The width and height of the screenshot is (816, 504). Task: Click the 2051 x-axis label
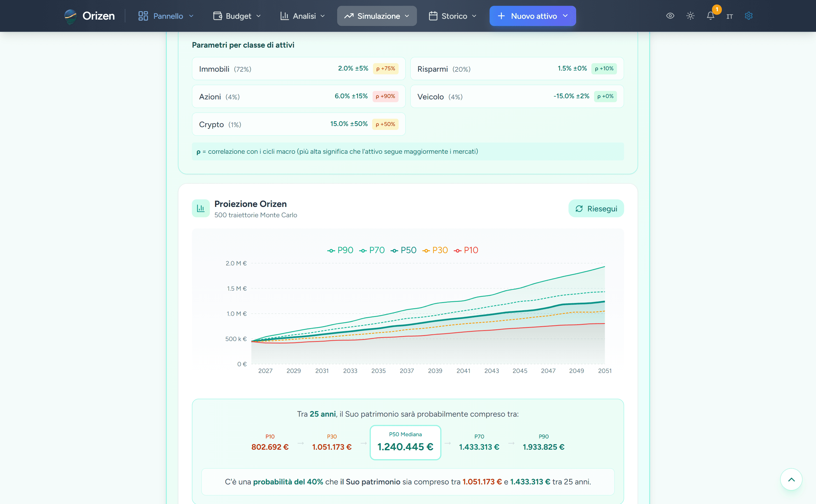click(604, 371)
